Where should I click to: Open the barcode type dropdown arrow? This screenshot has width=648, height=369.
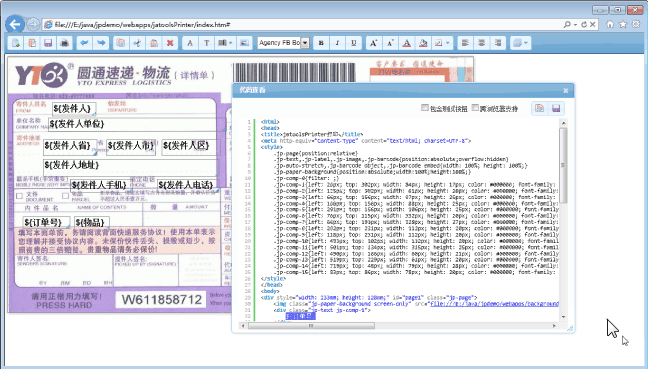231,43
